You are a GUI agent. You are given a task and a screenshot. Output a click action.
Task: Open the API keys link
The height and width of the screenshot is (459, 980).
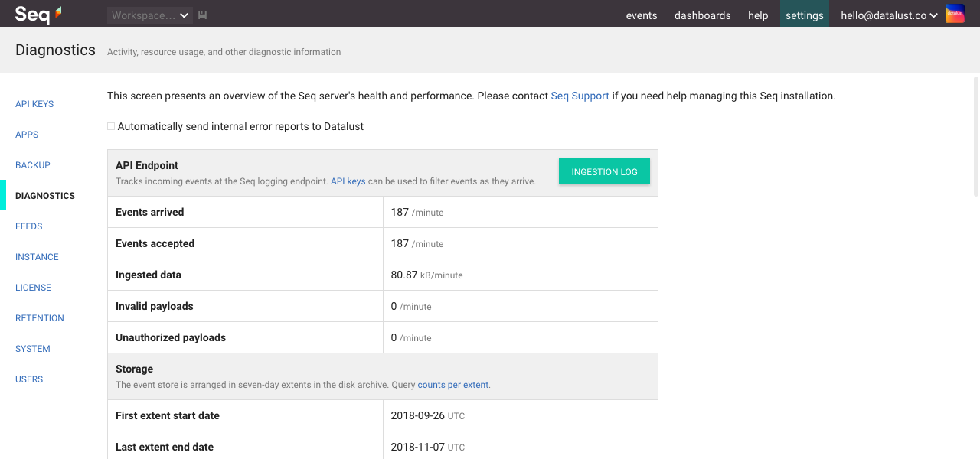348,182
